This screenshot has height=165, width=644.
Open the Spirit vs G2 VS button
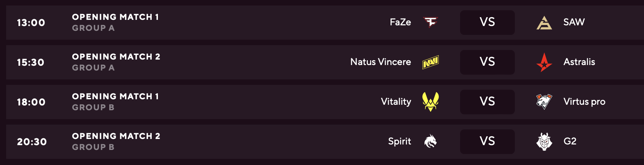point(487,142)
